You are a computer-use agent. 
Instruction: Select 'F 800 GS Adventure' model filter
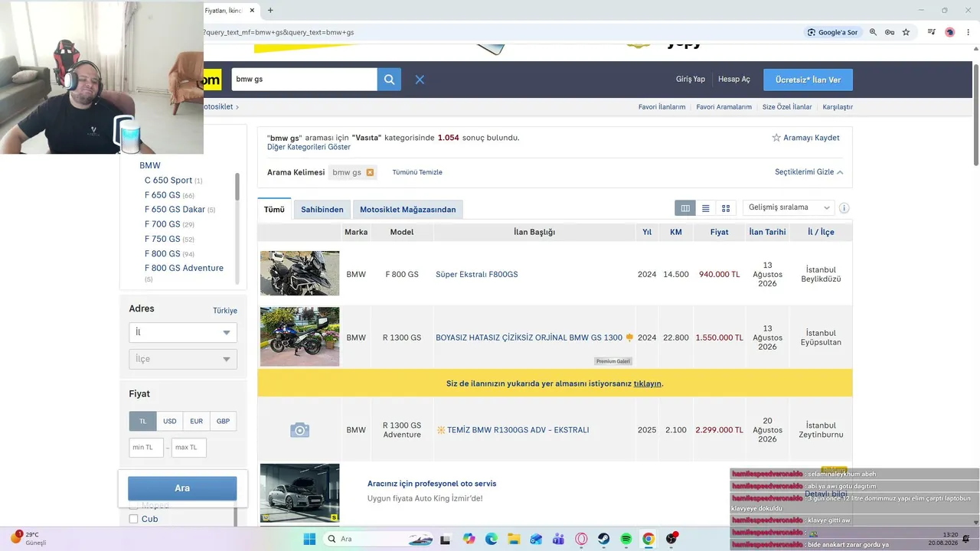tap(184, 268)
